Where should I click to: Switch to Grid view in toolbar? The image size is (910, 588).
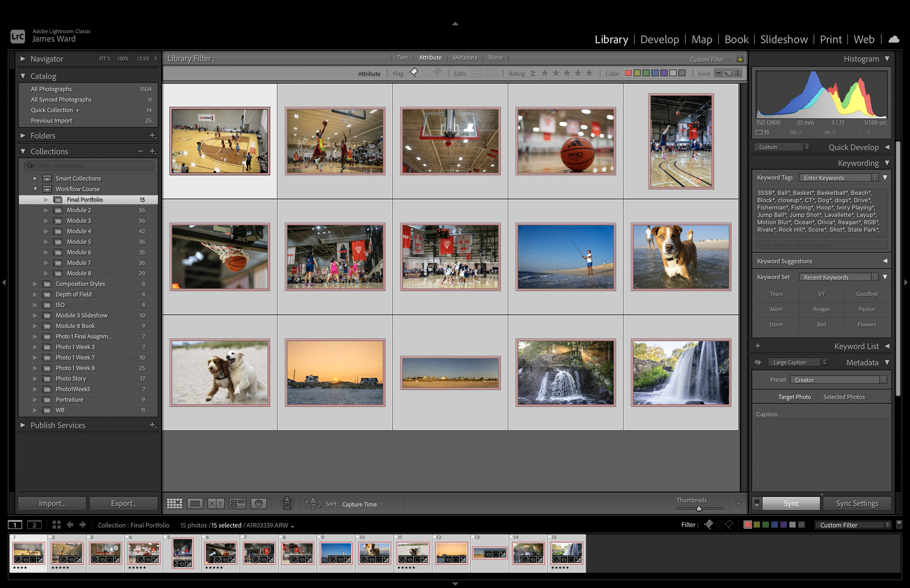click(x=174, y=504)
